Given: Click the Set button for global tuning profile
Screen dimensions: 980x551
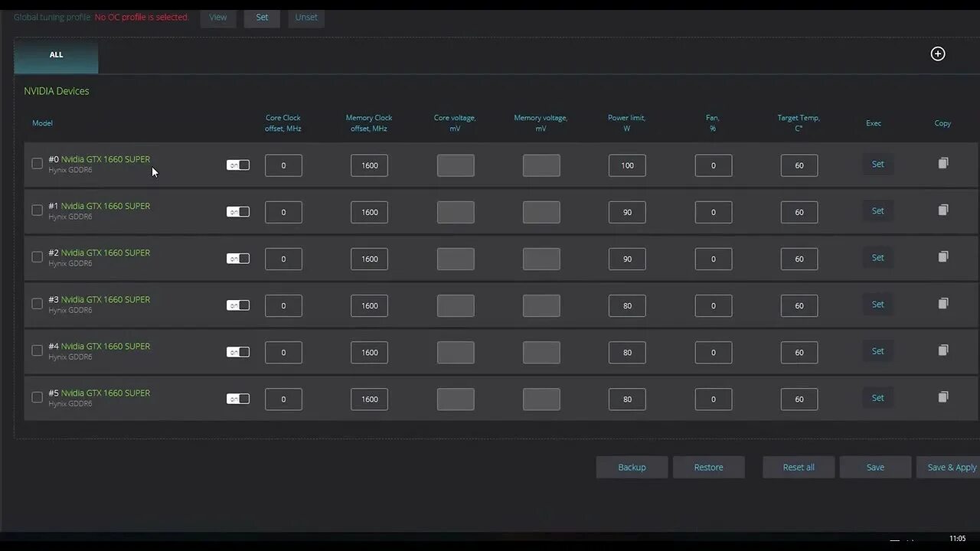Looking at the screenshot, I should click(x=262, y=18).
